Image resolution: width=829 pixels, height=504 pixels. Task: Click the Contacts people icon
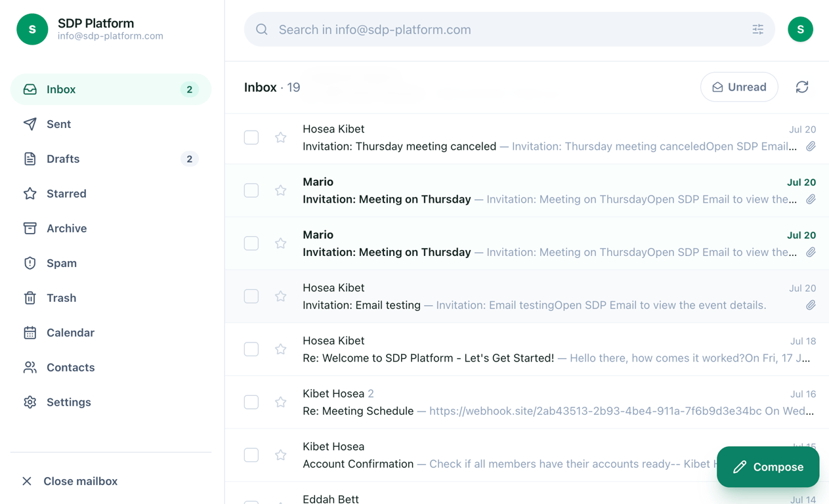click(30, 367)
